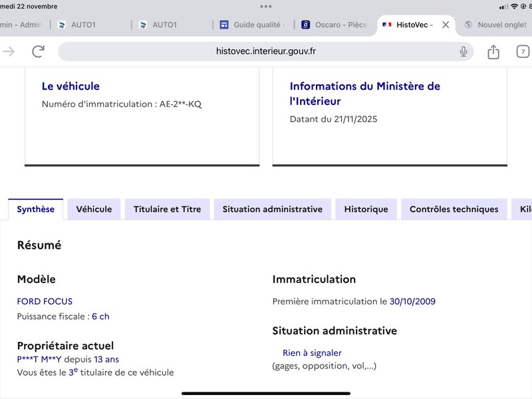Click the date in the status bar
The width and height of the screenshot is (532, 399).
29,7
